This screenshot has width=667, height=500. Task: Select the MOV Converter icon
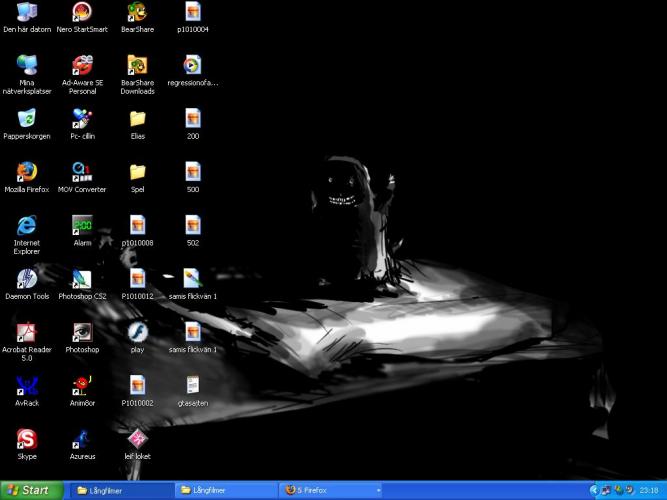[82, 171]
